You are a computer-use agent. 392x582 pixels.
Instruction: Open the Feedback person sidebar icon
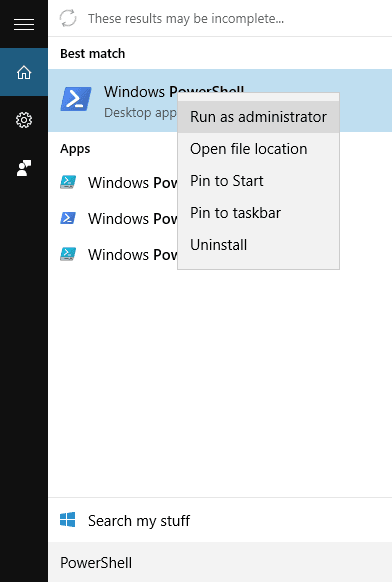click(24, 168)
